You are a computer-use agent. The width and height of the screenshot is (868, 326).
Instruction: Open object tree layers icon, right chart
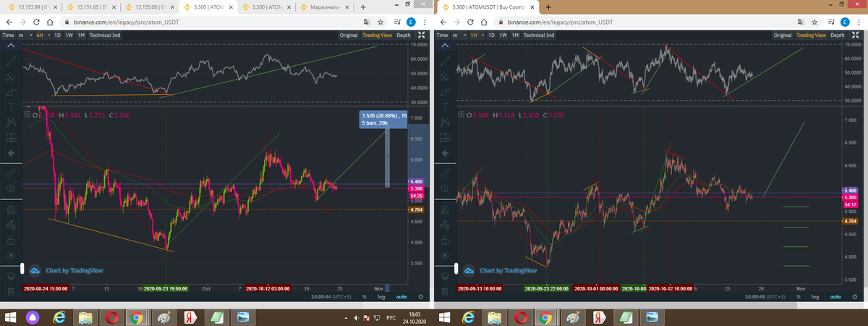point(444,276)
